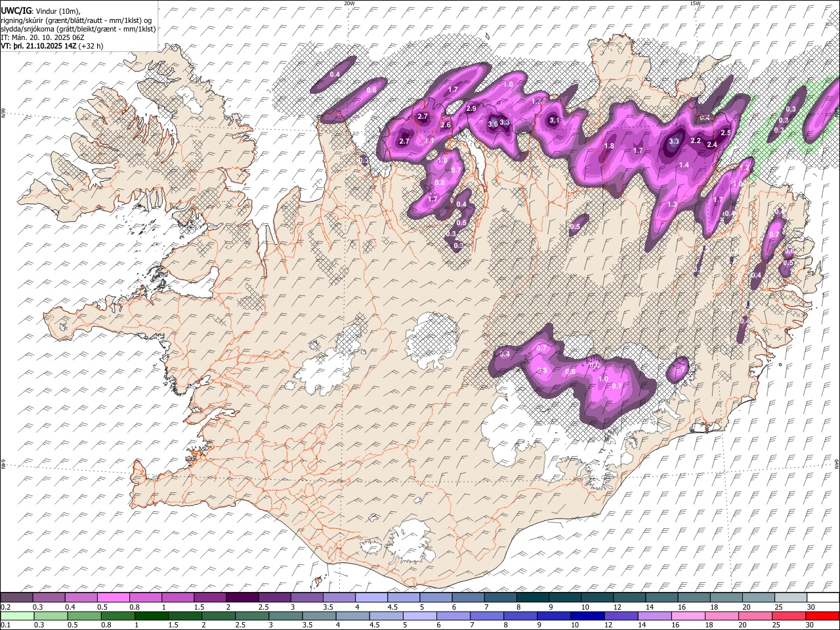Image resolution: width=840 pixels, height=630 pixels.
Task: Click the 1.3 precipitation value on the map
Action: tap(672, 205)
